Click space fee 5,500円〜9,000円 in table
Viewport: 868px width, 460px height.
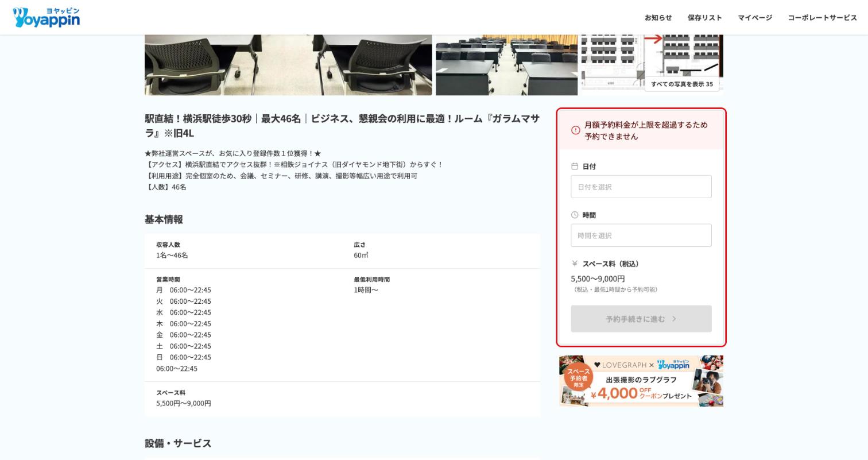click(x=184, y=403)
